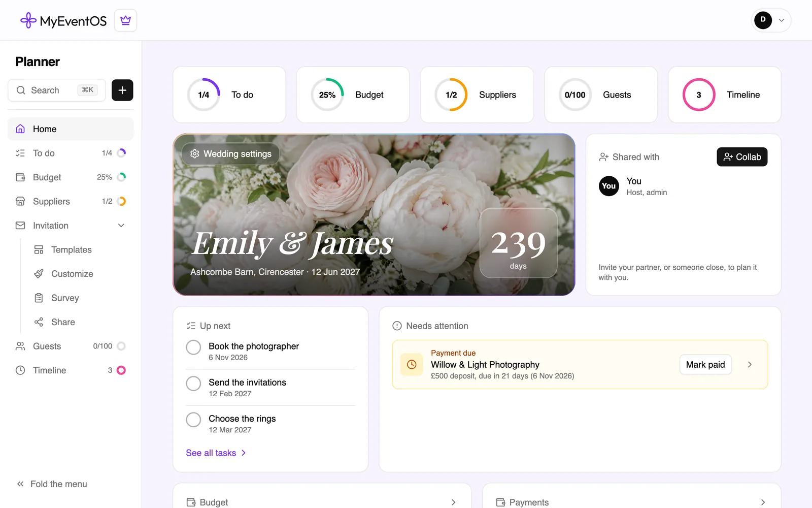Open the Customize submenu item

(x=80, y=274)
